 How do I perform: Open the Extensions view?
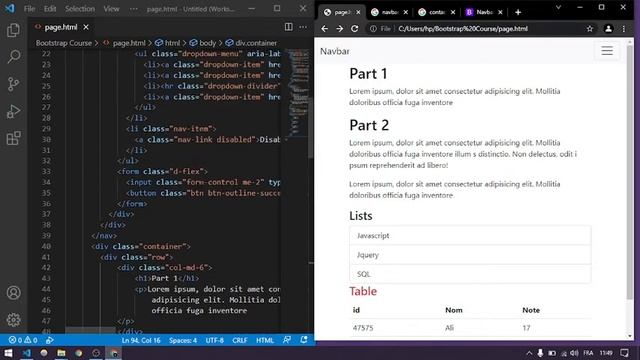[13, 138]
